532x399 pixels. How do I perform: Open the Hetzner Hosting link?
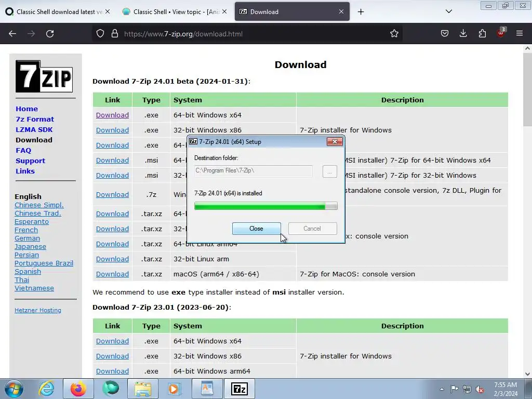38,310
